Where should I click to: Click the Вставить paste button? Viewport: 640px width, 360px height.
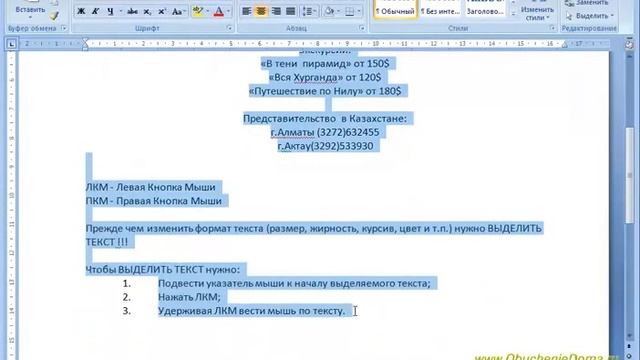coord(30,9)
